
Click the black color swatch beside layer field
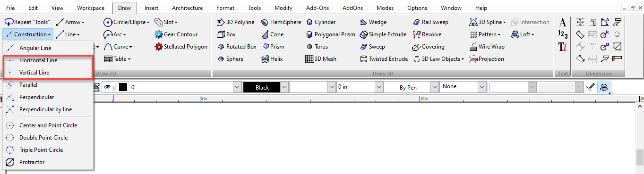pos(123,87)
